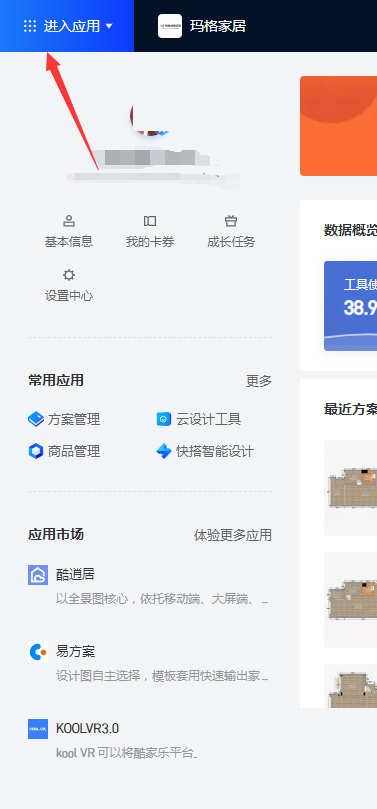Click the 易方案 app icon
Image resolution: width=377 pixels, height=809 pixels.
38,652
